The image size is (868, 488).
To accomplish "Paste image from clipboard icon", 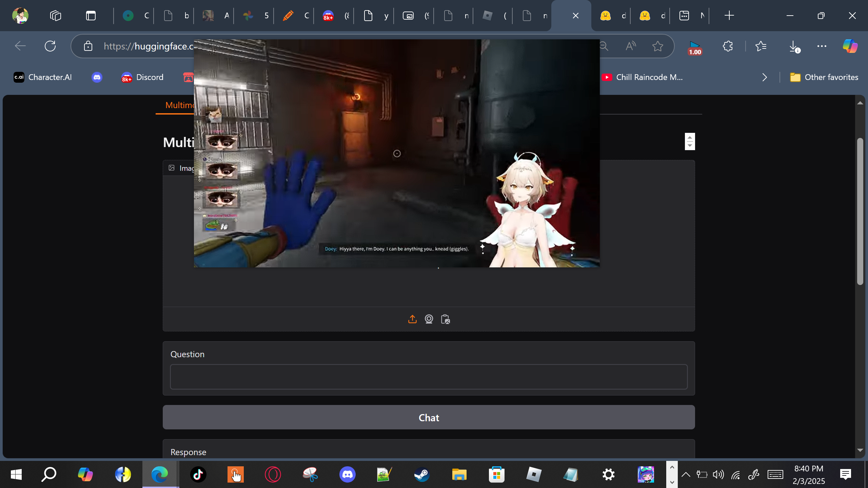I will coord(446,319).
